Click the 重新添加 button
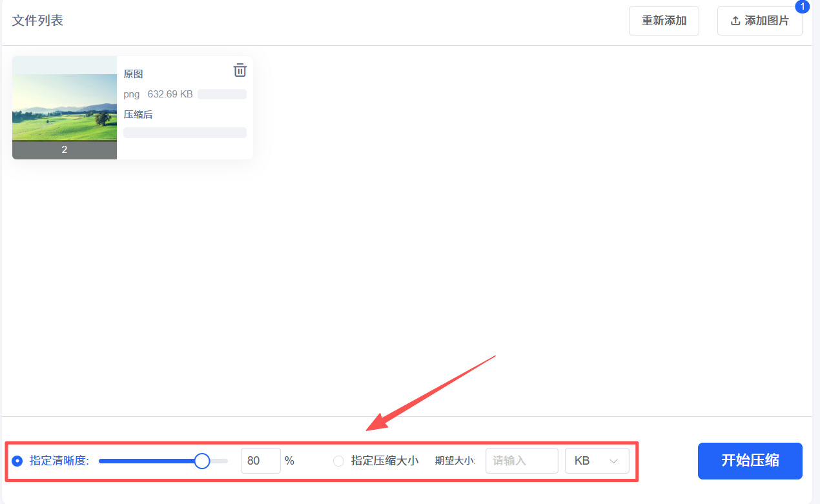The height and width of the screenshot is (504, 820). click(664, 21)
